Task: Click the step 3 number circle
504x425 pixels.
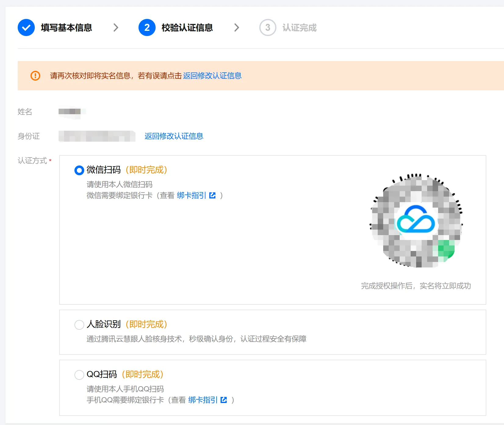Action: coord(268,27)
